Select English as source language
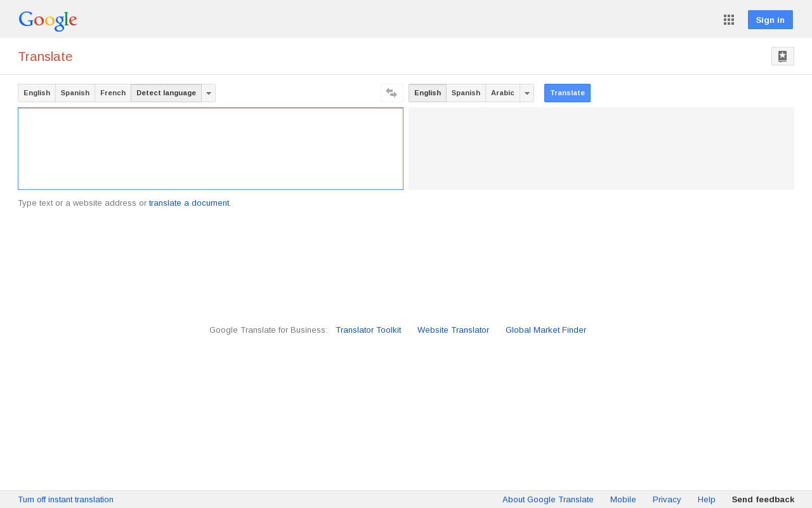Screen dimensions: 812x508 click(37, 93)
